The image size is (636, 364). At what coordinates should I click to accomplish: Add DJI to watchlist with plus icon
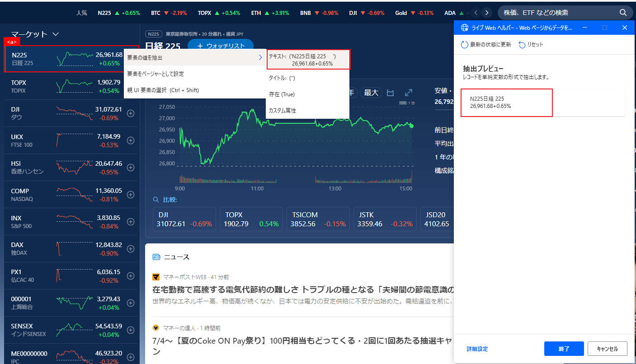click(131, 113)
